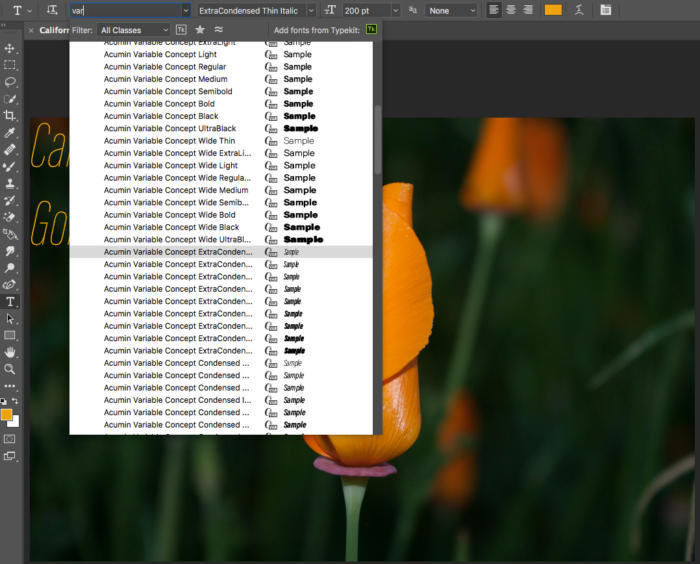Create warped text from options bar
The width and height of the screenshot is (700, 564).
(579, 10)
